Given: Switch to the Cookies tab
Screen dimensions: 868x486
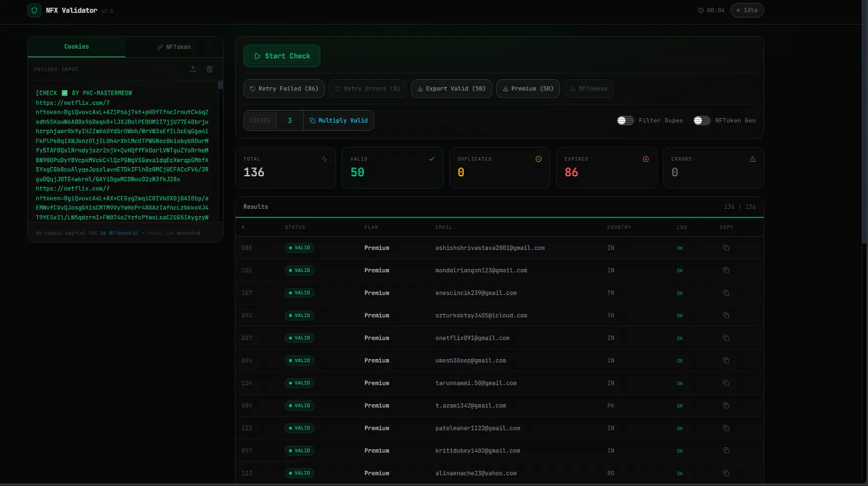Looking at the screenshot, I should 76,47.
